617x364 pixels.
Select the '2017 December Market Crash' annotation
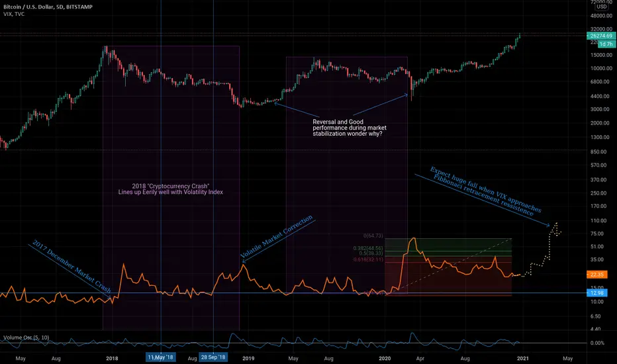pos(71,267)
